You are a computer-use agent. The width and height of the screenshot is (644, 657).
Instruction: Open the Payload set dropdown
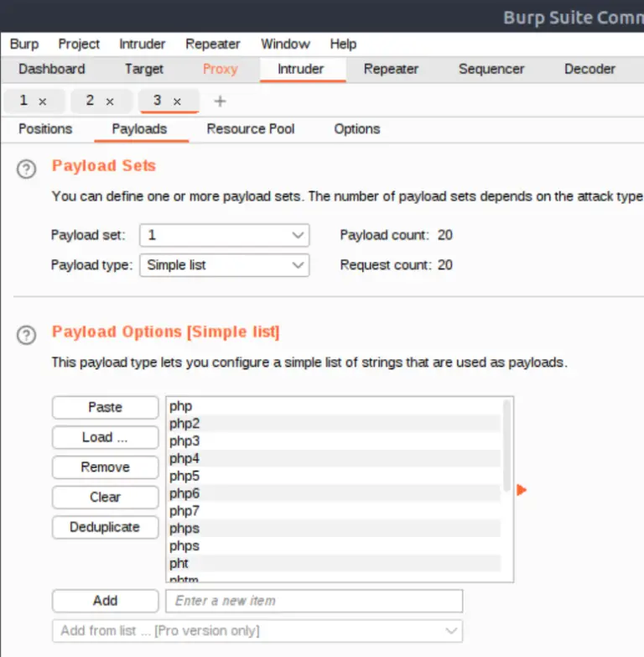coord(225,235)
